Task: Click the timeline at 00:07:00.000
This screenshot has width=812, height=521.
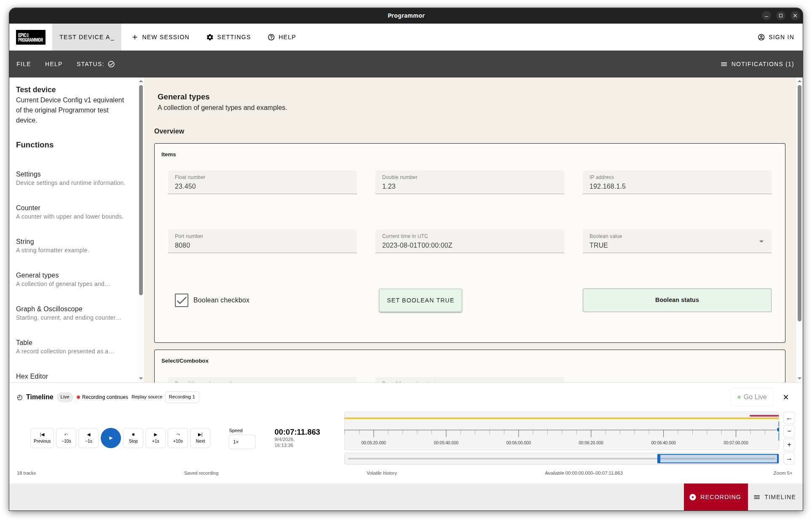Action: point(736,443)
